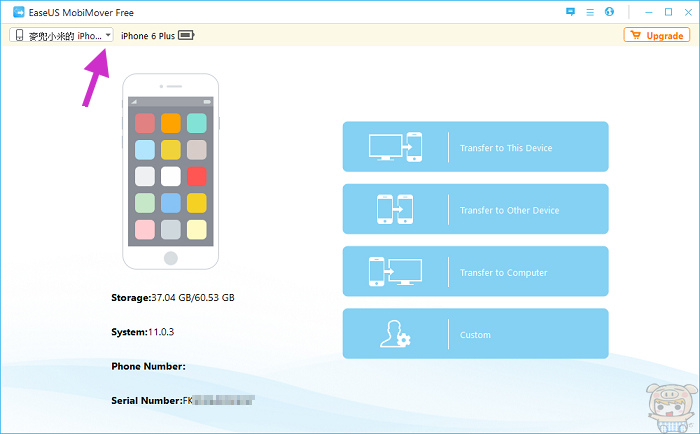Click Transfer to This Device

click(x=475, y=146)
